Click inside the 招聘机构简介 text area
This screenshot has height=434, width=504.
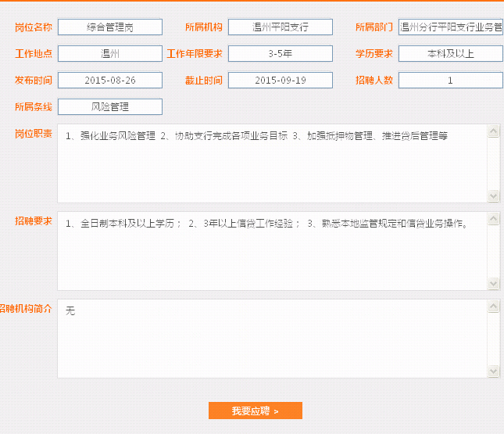click(x=272, y=339)
